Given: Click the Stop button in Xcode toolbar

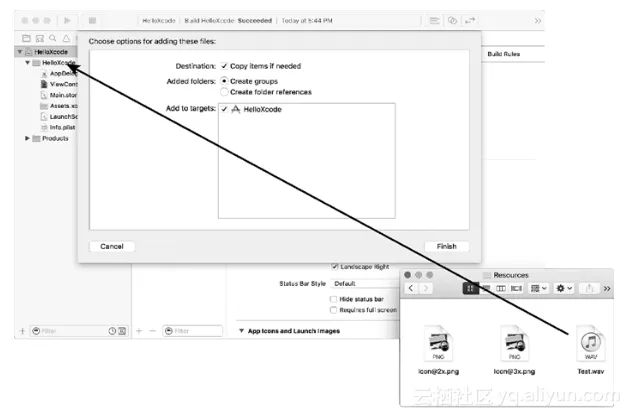Looking at the screenshot, I should tap(92, 20).
